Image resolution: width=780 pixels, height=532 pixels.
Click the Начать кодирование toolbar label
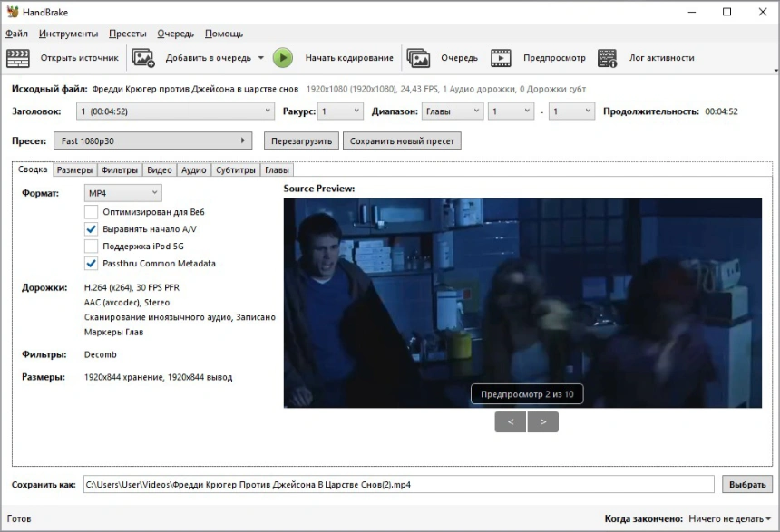coord(349,58)
